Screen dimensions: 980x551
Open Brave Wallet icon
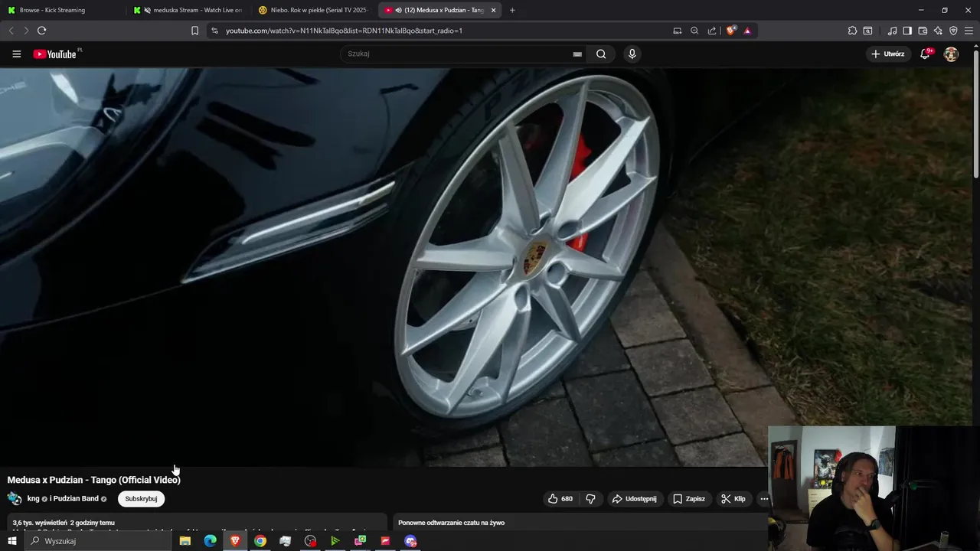click(x=923, y=31)
